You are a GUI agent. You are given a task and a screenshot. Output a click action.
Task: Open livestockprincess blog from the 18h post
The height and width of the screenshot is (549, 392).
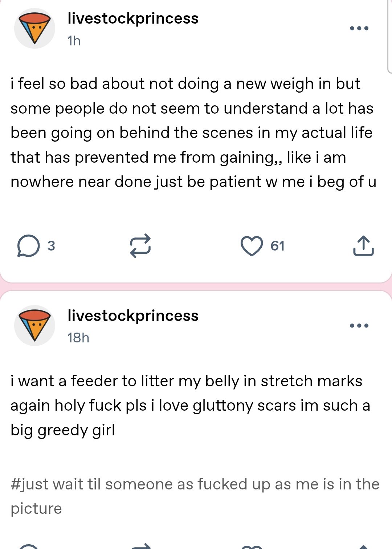[133, 316]
